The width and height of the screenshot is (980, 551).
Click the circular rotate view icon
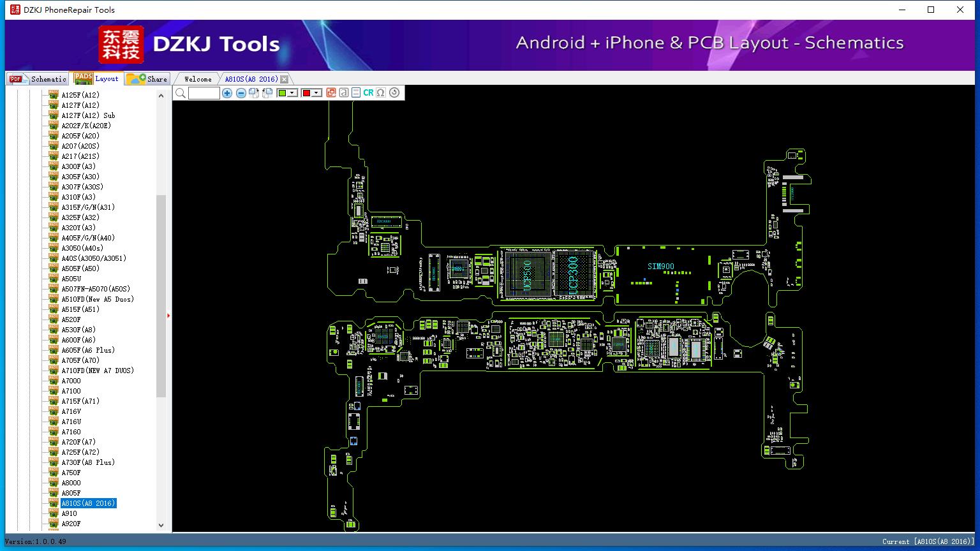pos(394,93)
